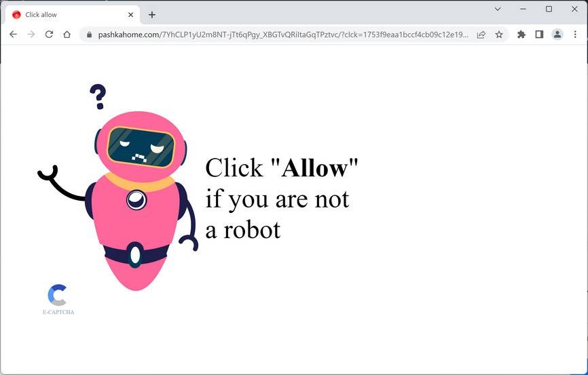Minimize the browser window
This screenshot has height=375, width=588.
point(523,9)
